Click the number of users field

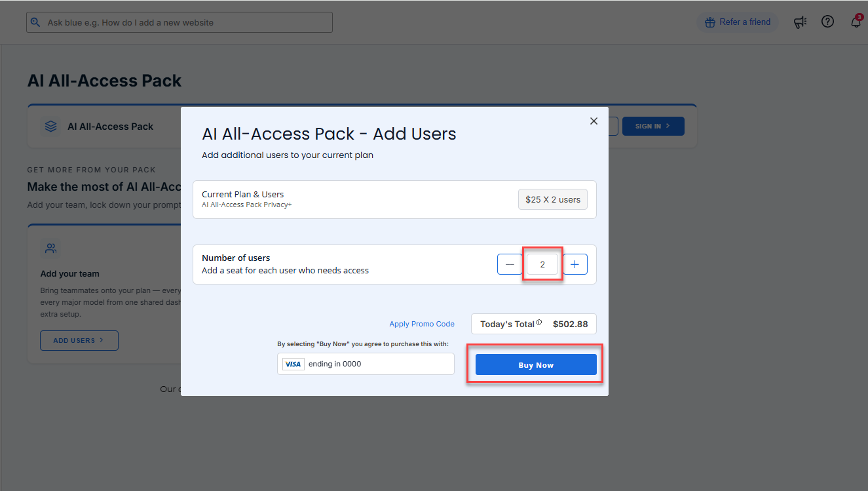coord(542,264)
